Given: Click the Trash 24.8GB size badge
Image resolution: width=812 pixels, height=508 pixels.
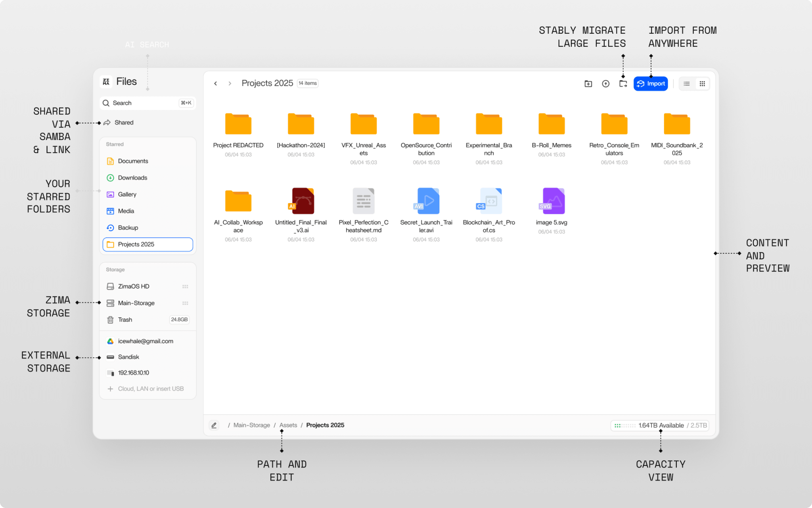Looking at the screenshot, I should (179, 320).
